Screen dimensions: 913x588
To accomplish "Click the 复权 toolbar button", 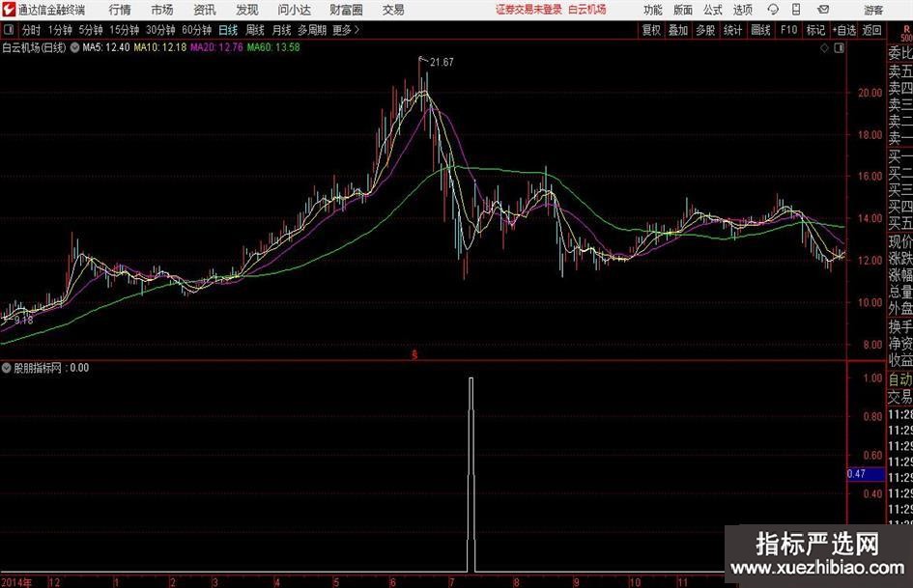I will pos(651,30).
